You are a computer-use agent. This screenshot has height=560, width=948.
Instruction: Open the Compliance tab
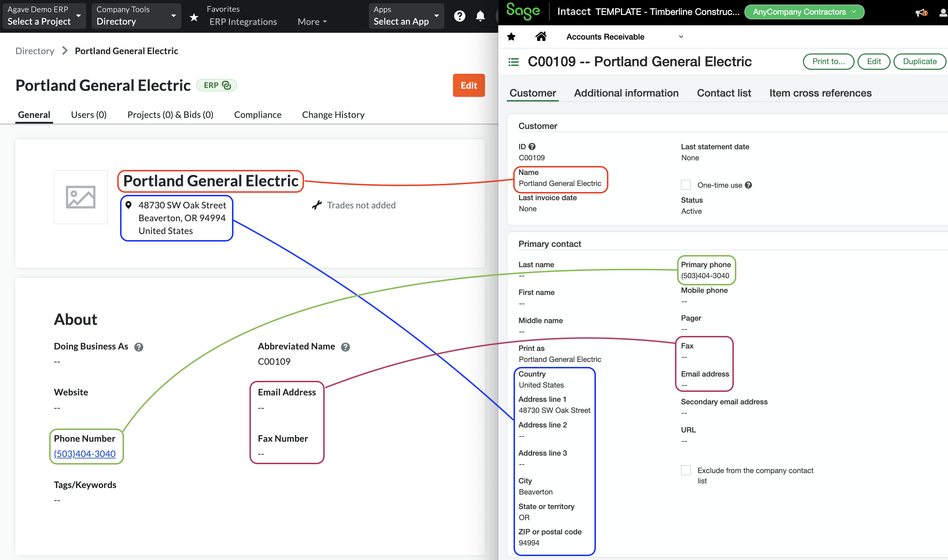point(257,115)
